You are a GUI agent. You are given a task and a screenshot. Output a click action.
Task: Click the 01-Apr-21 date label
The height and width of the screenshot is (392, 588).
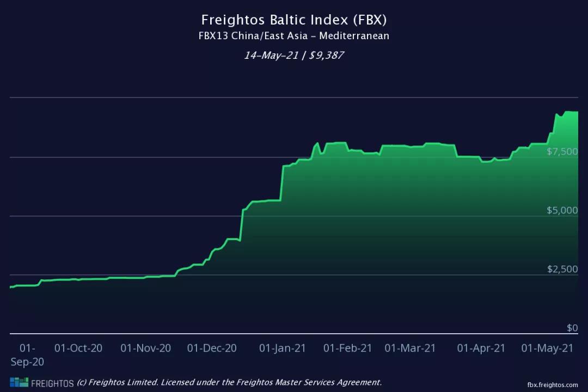point(481,348)
